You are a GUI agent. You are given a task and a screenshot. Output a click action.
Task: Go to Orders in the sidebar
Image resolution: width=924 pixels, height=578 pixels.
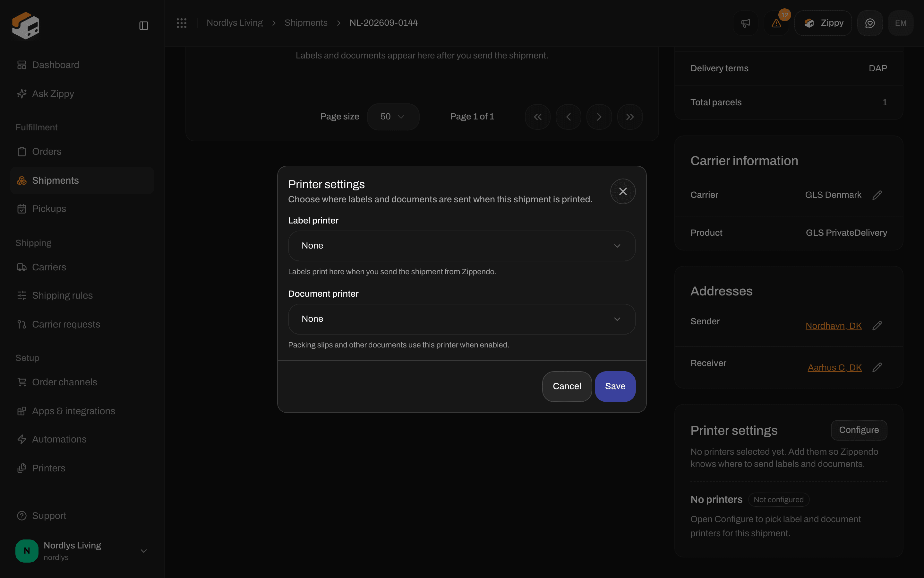(82, 152)
